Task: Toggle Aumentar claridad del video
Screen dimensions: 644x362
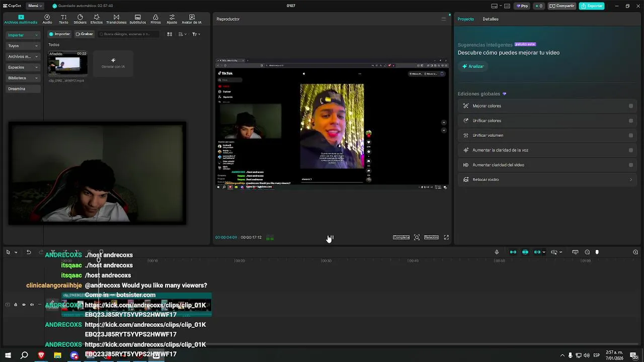Action: pyautogui.click(x=631, y=165)
